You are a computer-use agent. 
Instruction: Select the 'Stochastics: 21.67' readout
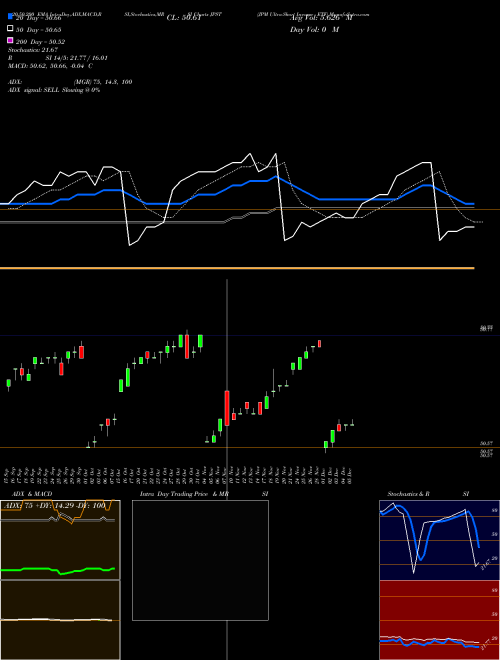[x=32, y=50]
